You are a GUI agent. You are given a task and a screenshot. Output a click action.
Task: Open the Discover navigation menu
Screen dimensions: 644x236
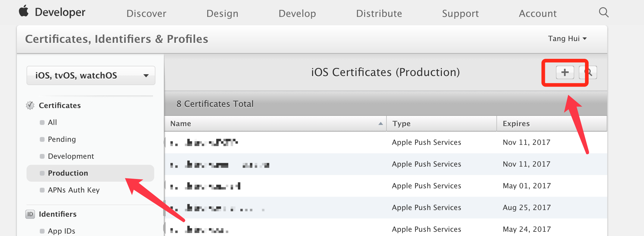[146, 14]
